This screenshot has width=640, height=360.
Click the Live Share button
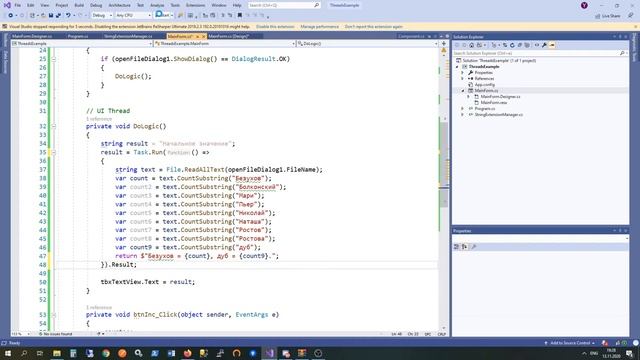(x=608, y=16)
